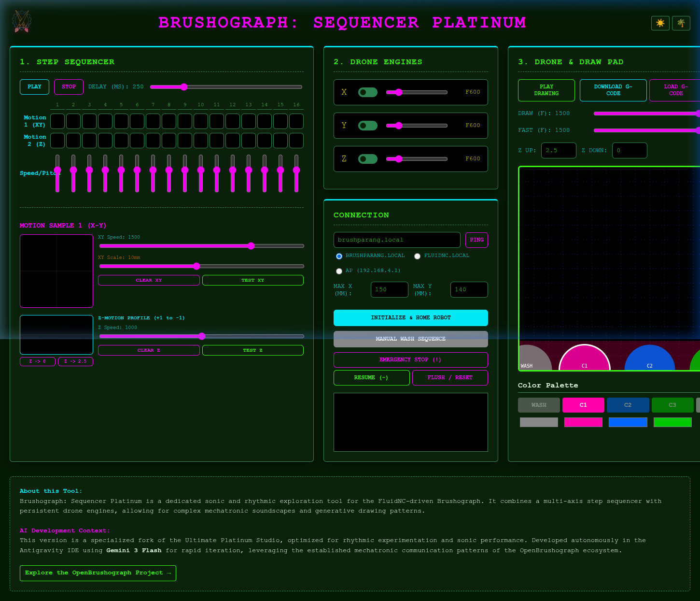Image resolution: width=700 pixels, height=601 pixels.
Task: Select the C1 paint well on draw pad
Action: [x=585, y=358]
